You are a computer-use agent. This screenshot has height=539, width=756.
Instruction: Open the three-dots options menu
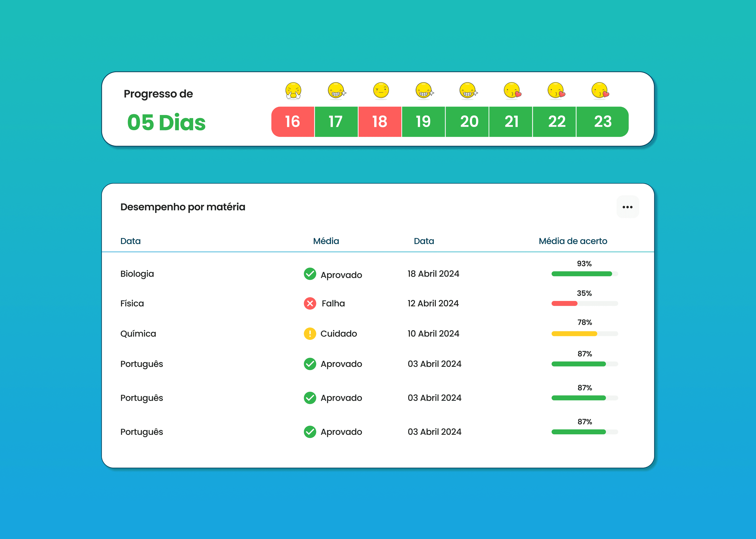[x=627, y=207]
